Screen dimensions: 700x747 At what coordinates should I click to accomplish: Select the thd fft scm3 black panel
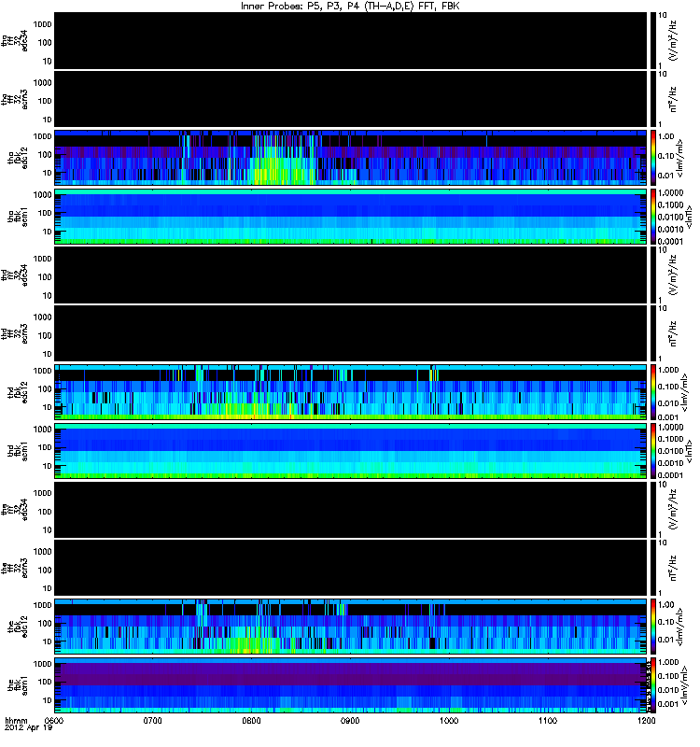(351, 334)
